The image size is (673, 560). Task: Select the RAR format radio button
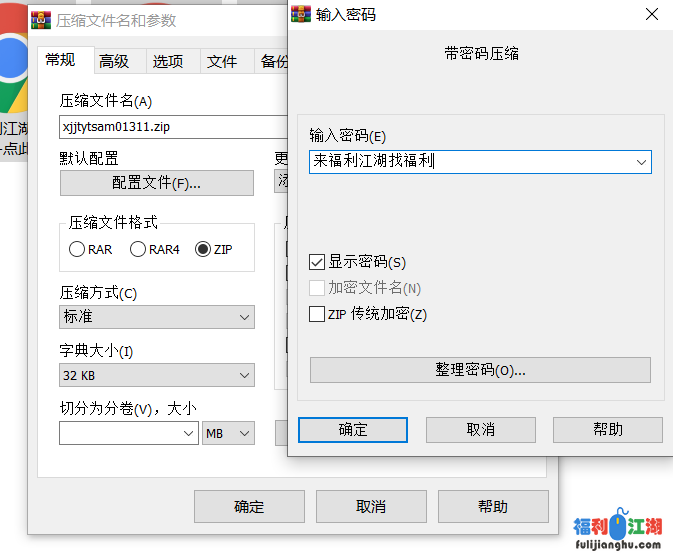(x=77, y=249)
